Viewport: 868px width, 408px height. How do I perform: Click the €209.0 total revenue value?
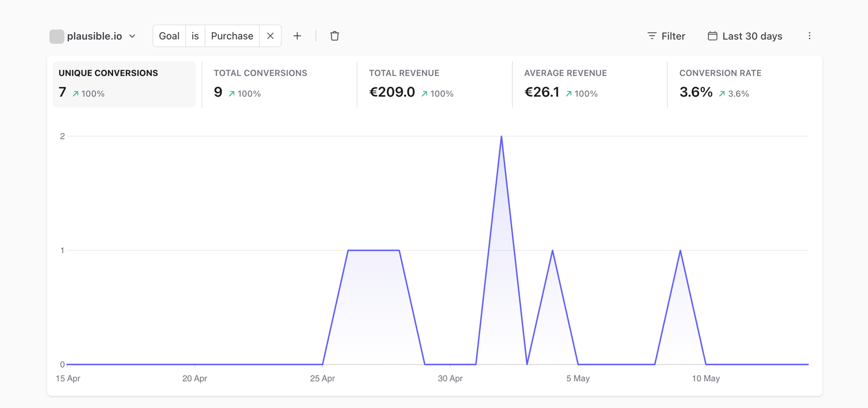pos(392,92)
